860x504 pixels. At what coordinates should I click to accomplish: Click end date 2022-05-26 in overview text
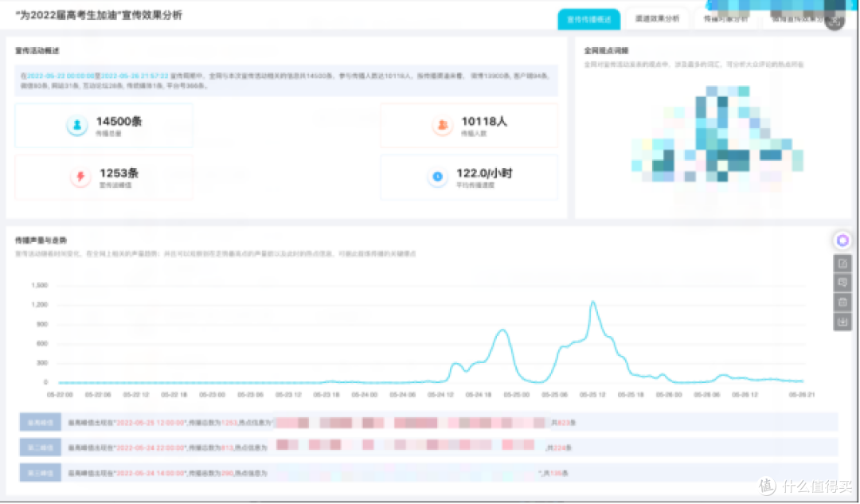click(x=135, y=76)
